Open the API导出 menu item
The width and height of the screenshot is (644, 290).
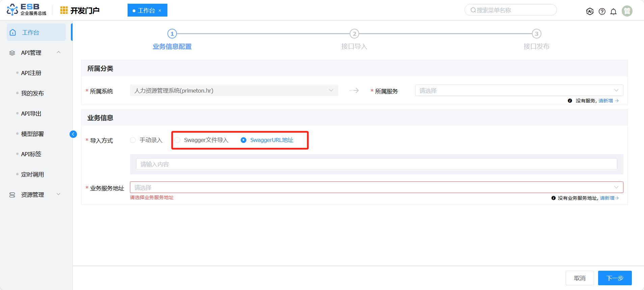(31, 114)
